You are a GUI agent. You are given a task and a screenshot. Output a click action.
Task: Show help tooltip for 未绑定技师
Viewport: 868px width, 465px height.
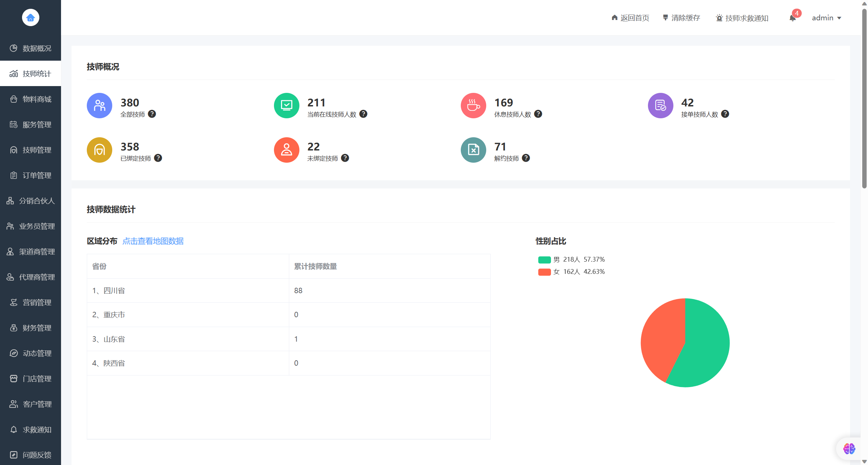coord(345,158)
